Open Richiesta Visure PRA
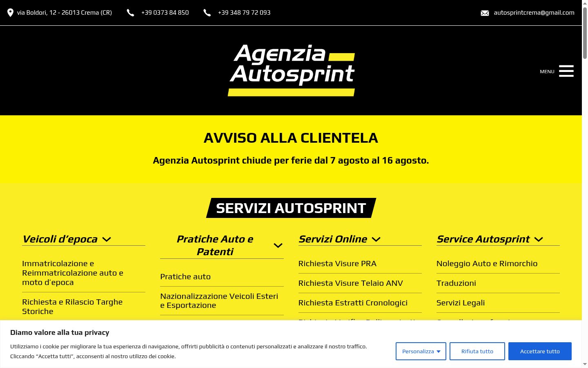 [337, 264]
